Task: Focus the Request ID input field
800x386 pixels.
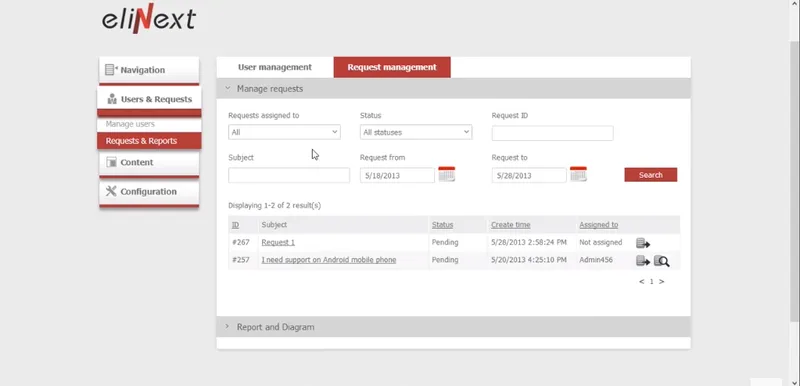Action: point(553,133)
